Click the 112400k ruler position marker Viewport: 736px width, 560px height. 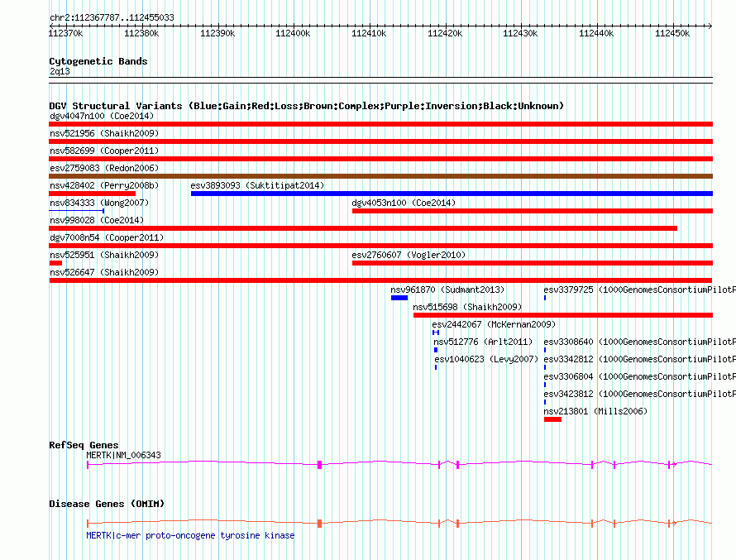pyautogui.click(x=292, y=33)
